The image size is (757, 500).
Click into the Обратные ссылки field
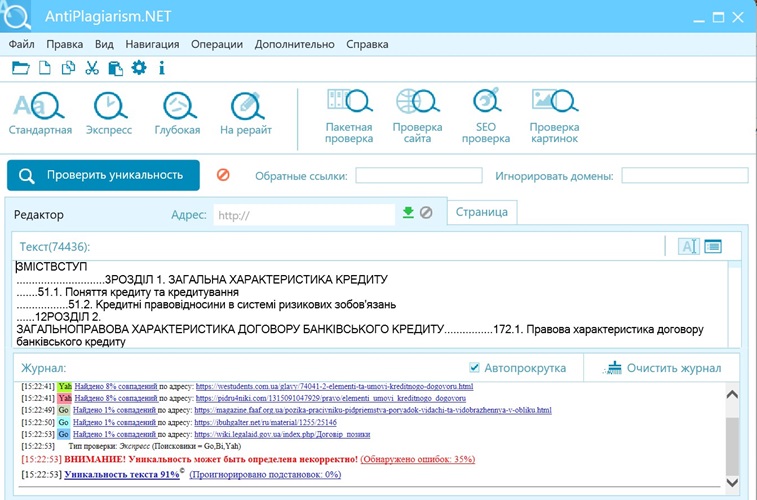click(419, 175)
